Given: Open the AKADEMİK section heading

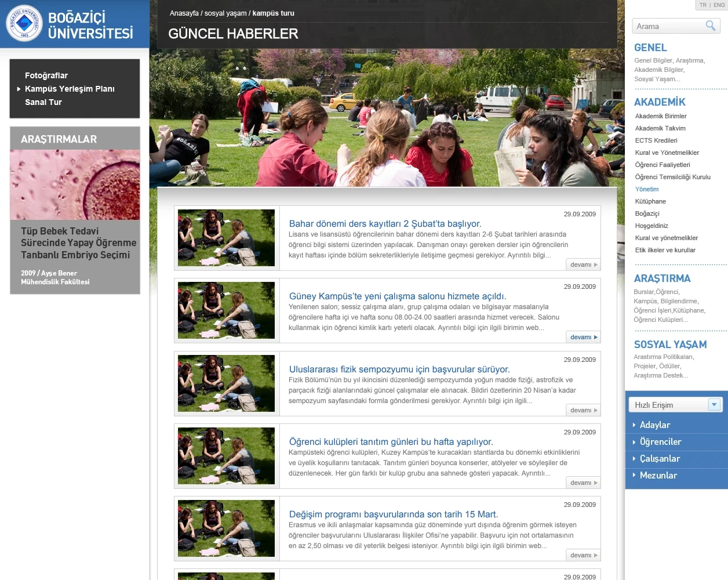Looking at the screenshot, I should click(660, 102).
